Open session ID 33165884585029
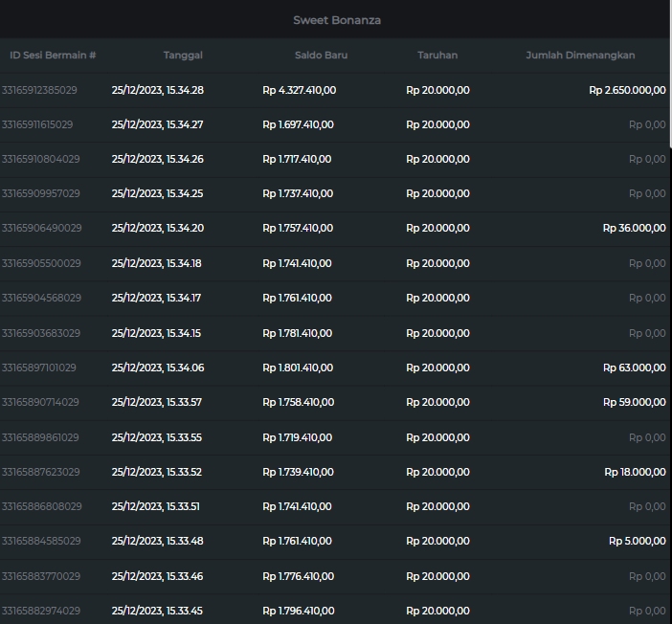 click(41, 542)
